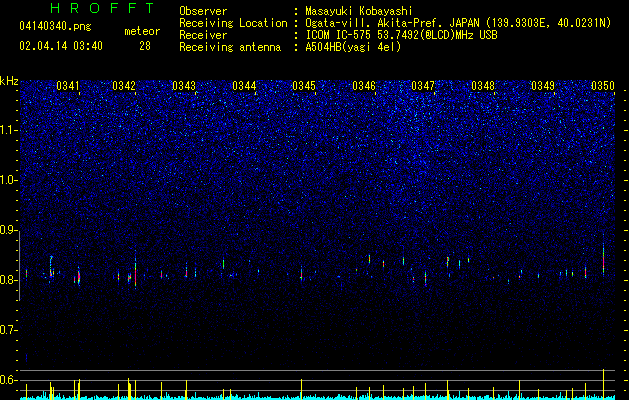The height and width of the screenshot is (400, 629).
Task: Click the 0348 time marker
Action: (483, 86)
